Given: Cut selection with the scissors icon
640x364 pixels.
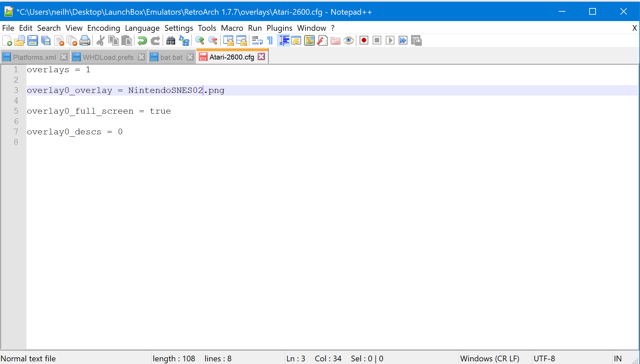Looking at the screenshot, I should pyautogui.click(x=101, y=40).
